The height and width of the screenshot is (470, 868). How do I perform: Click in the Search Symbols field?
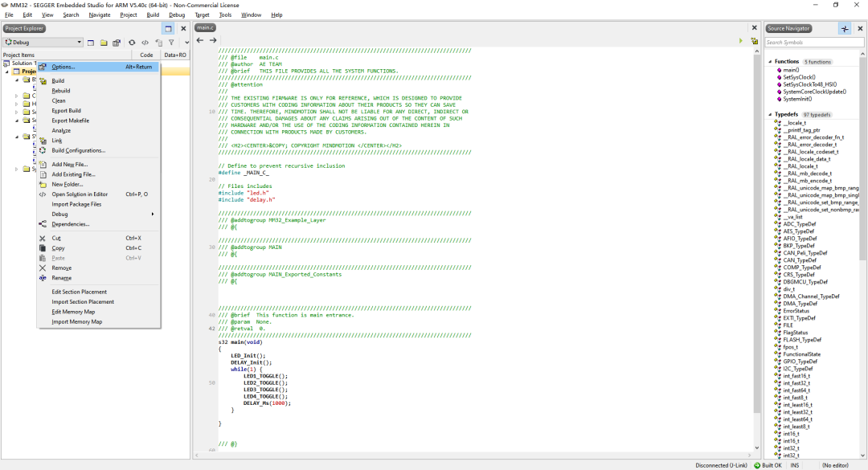[813, 43]
